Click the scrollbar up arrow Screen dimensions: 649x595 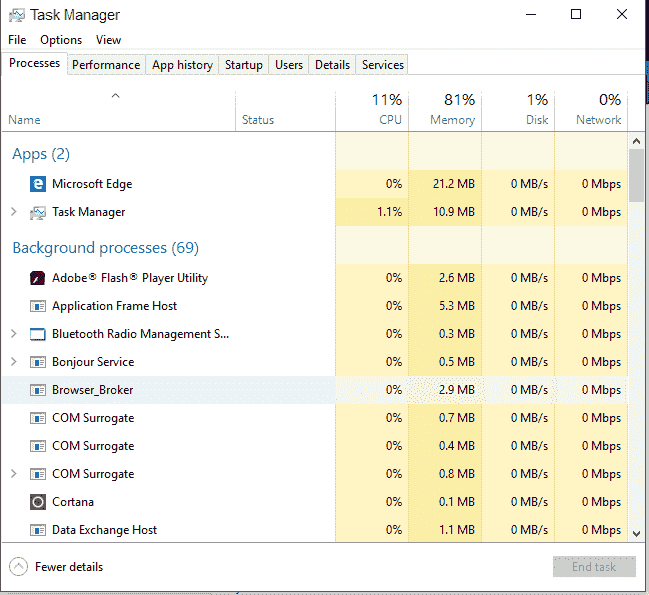pyautogui.click(x=637, y=142)
